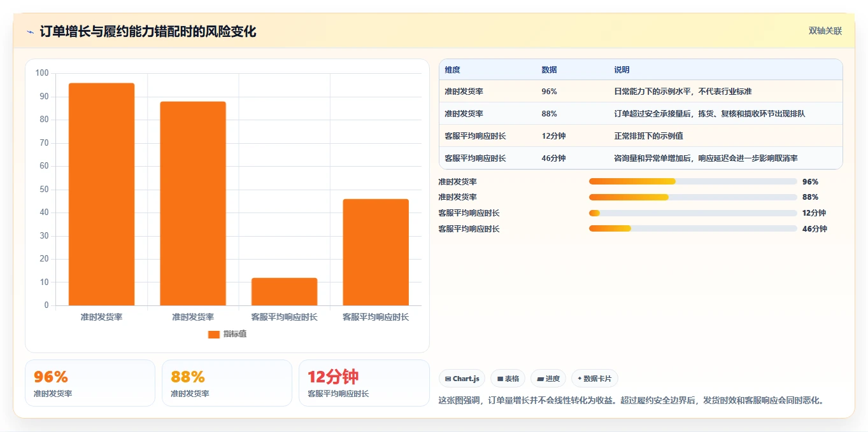The height and width of the screenshot is (432, 868).
Task: Click the small icon inside 表格 chip
Action: (501, 379)
